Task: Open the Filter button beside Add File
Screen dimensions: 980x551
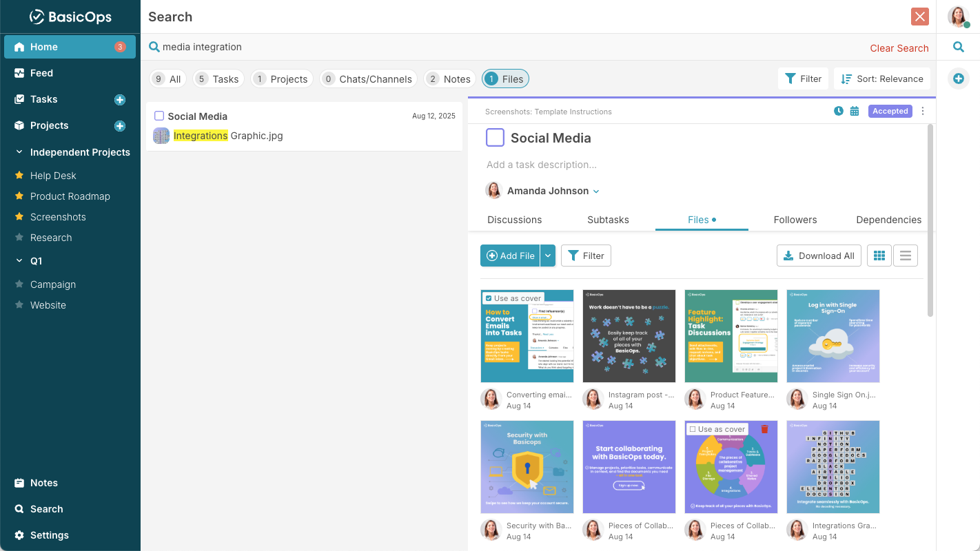Action: pyautogui.click(x=586, y=256)
